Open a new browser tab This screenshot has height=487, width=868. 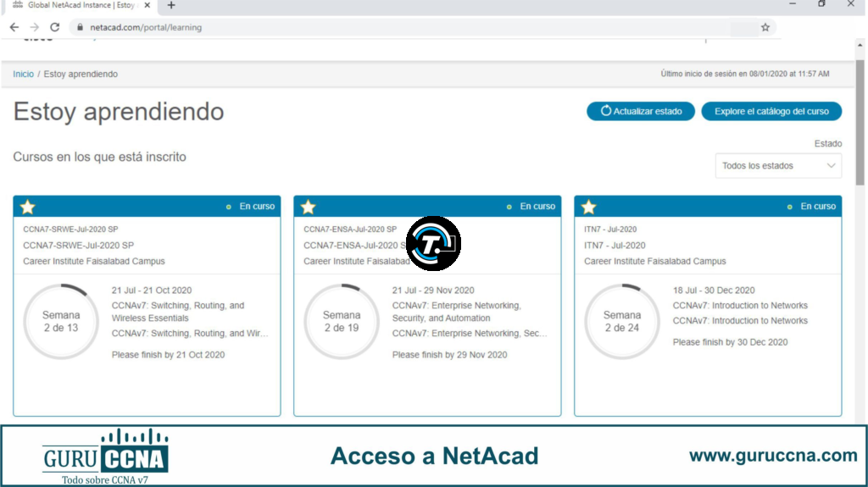point(171,5)
